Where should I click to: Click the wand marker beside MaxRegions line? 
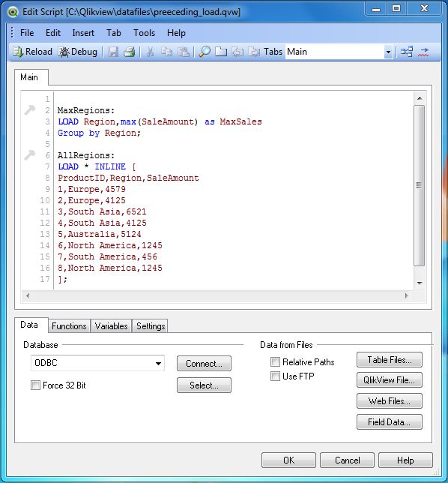pos(30,109)
